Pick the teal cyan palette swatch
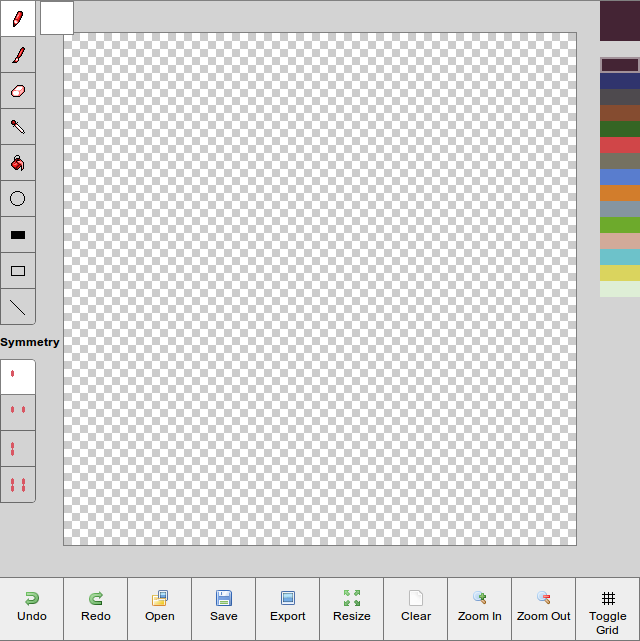Image resolution: width=640 pixels, height=641 pixels. coord(620,257)
